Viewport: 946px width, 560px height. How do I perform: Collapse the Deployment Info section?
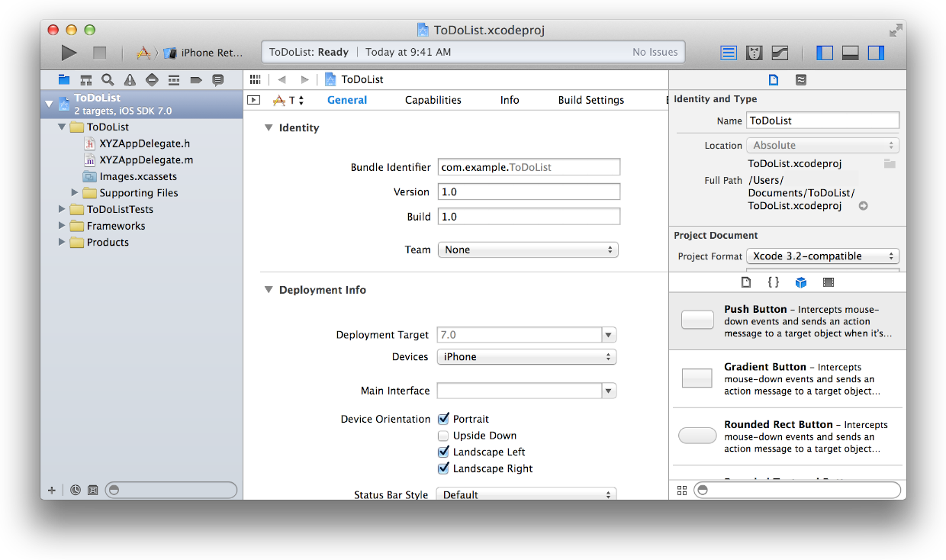point(269,290)
